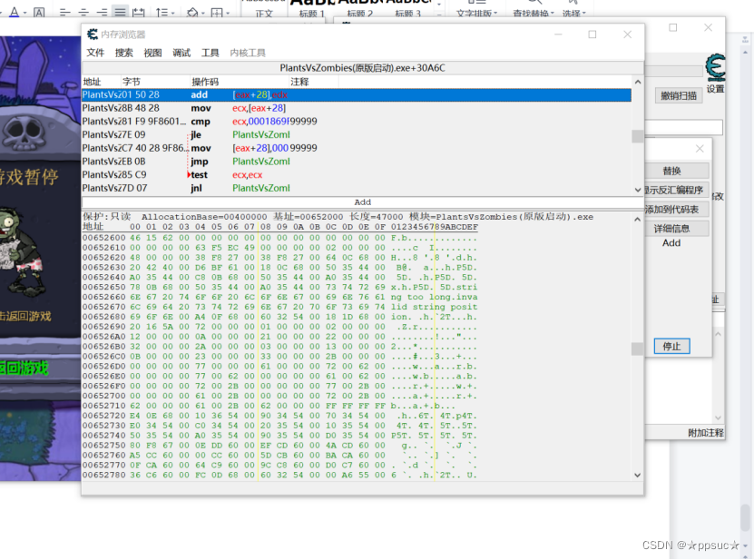Select the mov ecx,[eax+28] instruction row
This screenshot has width=754, height=560.
(357, 108)
